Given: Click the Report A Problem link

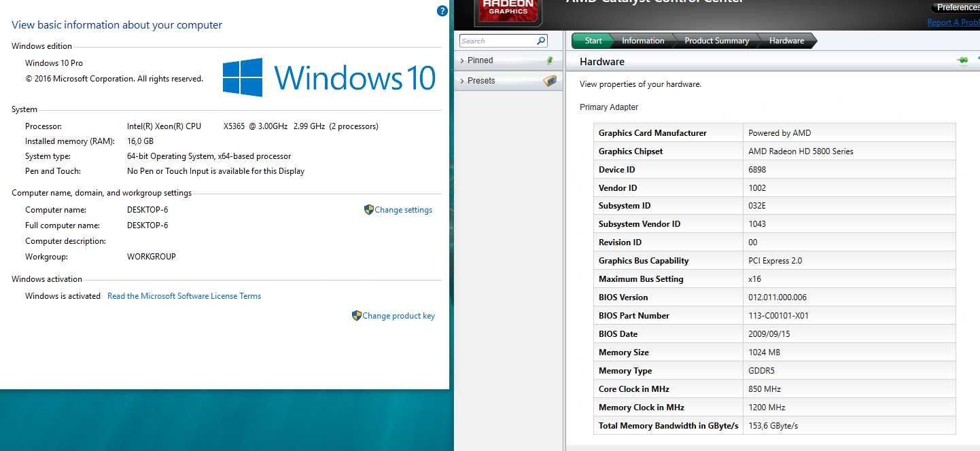Looking at the screenshot, I should coord(953,22).
